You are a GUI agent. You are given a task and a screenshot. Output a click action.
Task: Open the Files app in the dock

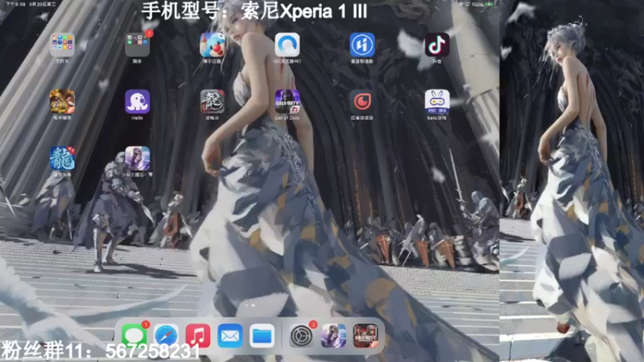click(262, 335)
